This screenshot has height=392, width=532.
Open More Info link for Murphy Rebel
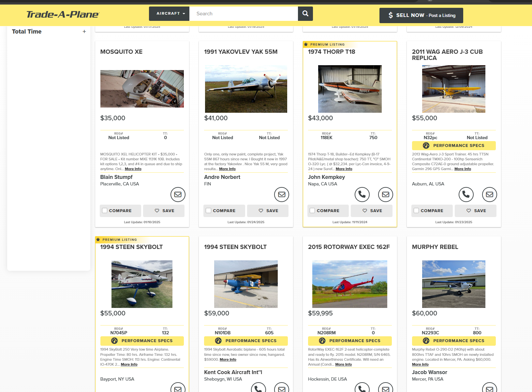420,364
